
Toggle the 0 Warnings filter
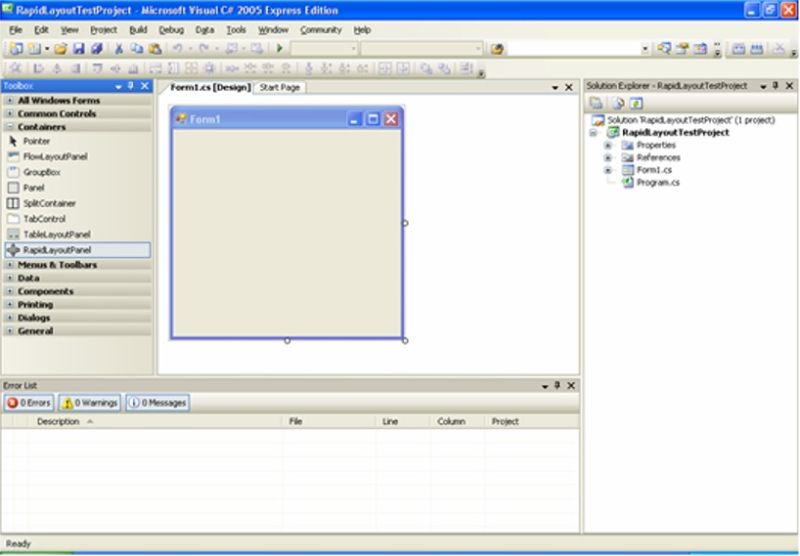90,402
